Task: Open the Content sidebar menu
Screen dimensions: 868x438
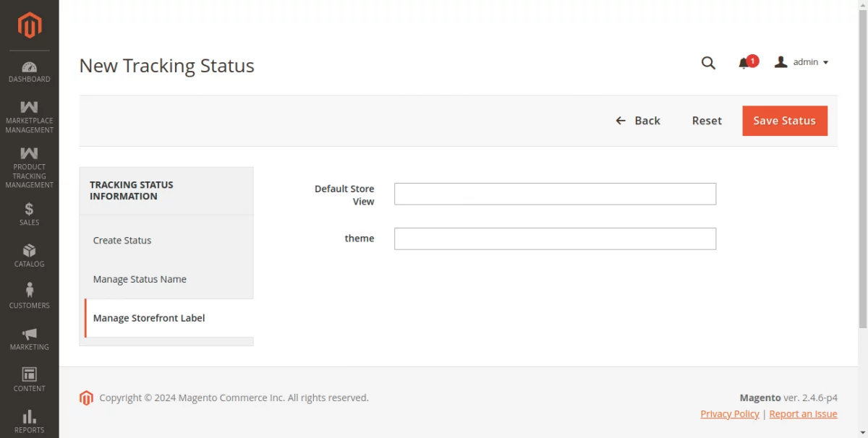Action: [x=29, y=380]
